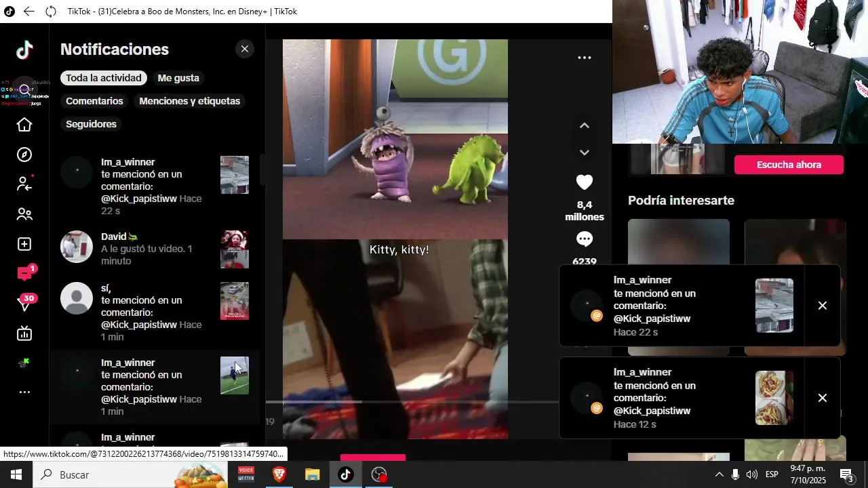Dismiss the Hace 12 s popup notification
The image size is (868, 488).
(823, 398)
